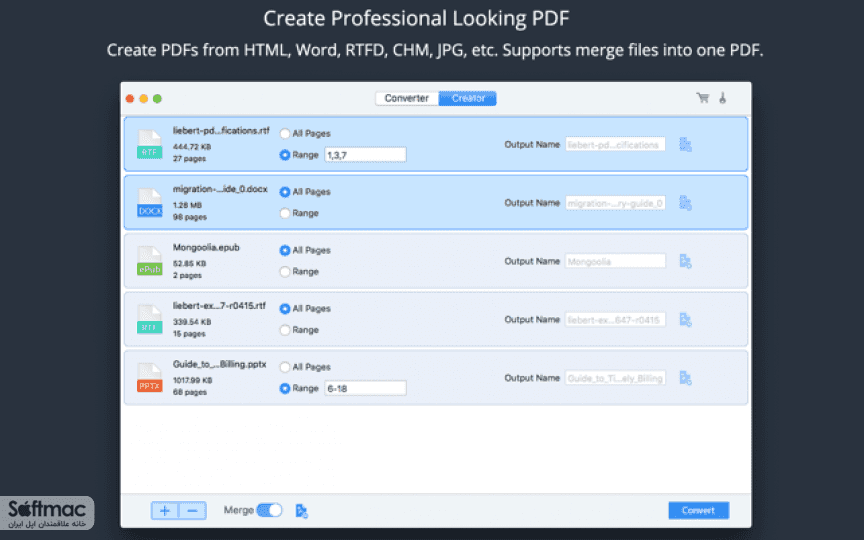Close window with red button

[130, 99]
